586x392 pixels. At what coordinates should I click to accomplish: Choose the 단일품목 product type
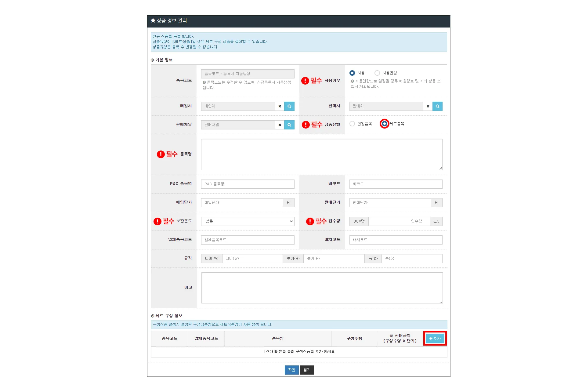tap(352, 124)
